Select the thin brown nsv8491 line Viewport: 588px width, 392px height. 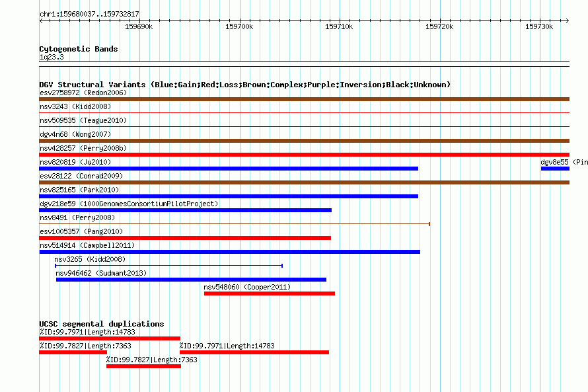pos(235,224)
